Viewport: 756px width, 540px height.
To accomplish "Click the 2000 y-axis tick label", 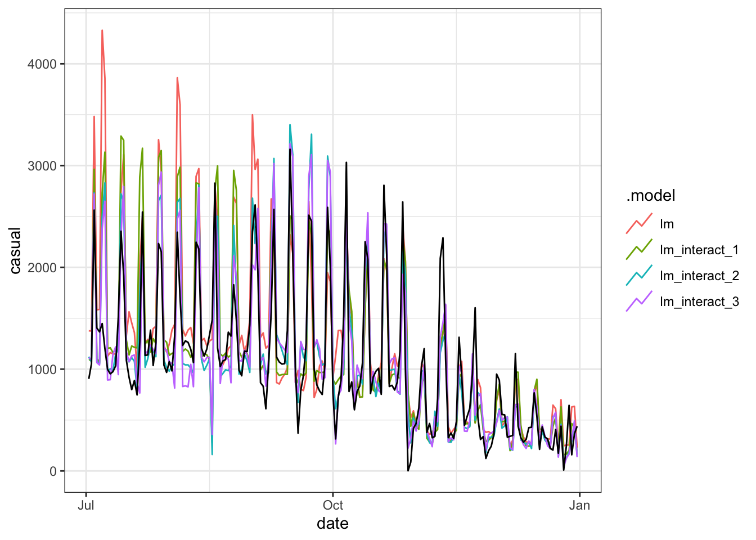I will (42, 268).
